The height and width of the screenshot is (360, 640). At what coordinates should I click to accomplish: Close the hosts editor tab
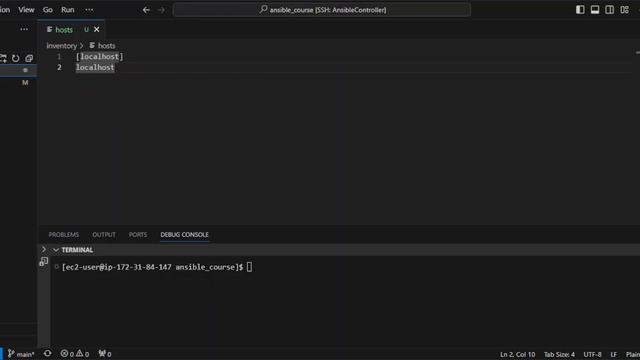pyautogui.click(x=97, y=30)
